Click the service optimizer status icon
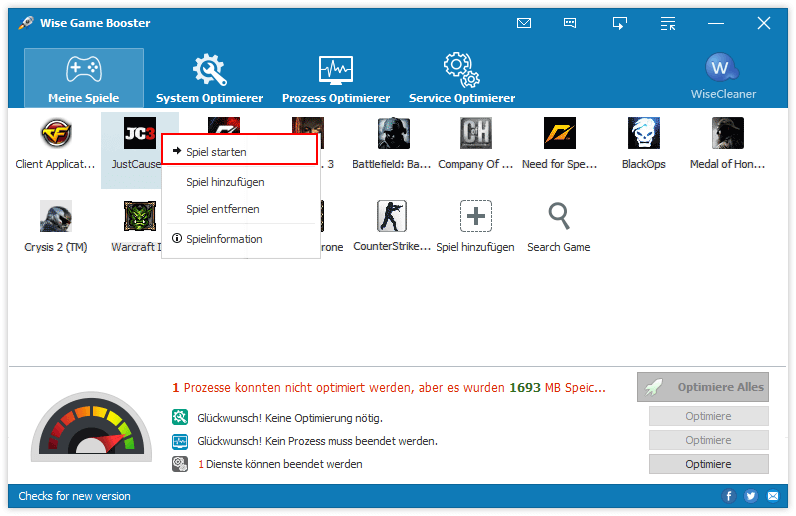 [180, 464]
